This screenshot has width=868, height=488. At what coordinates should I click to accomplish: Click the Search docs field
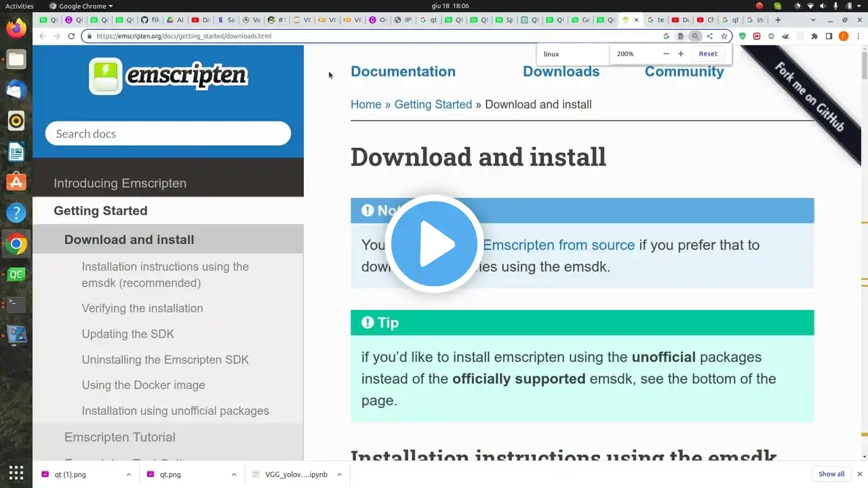pos(168,134)
